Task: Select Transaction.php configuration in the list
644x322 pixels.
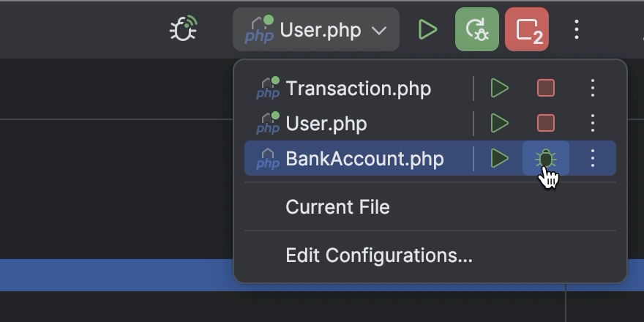Action: (x=358, y=89)
